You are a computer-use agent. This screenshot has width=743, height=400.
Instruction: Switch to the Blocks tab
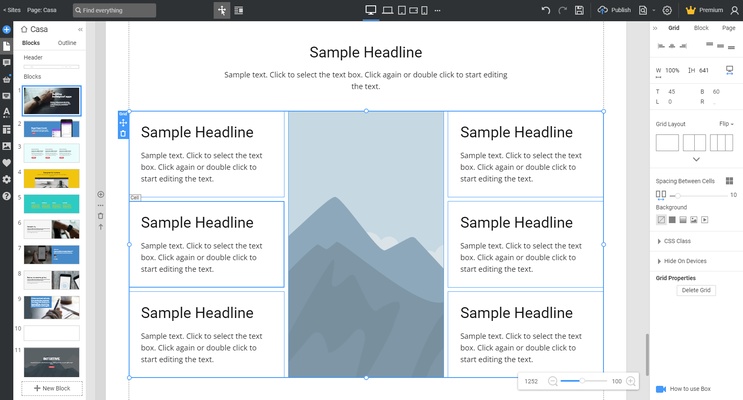tap(31, 43)
